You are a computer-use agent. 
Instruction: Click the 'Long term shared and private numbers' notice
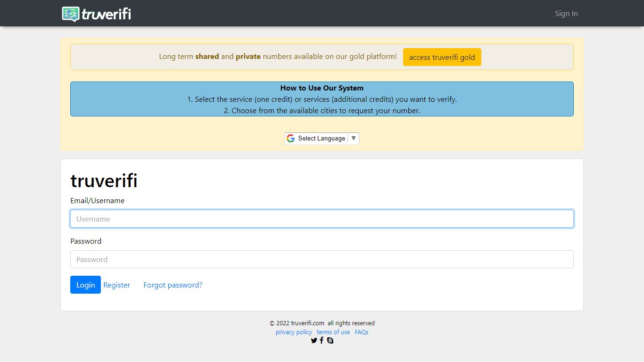point(278,57)
